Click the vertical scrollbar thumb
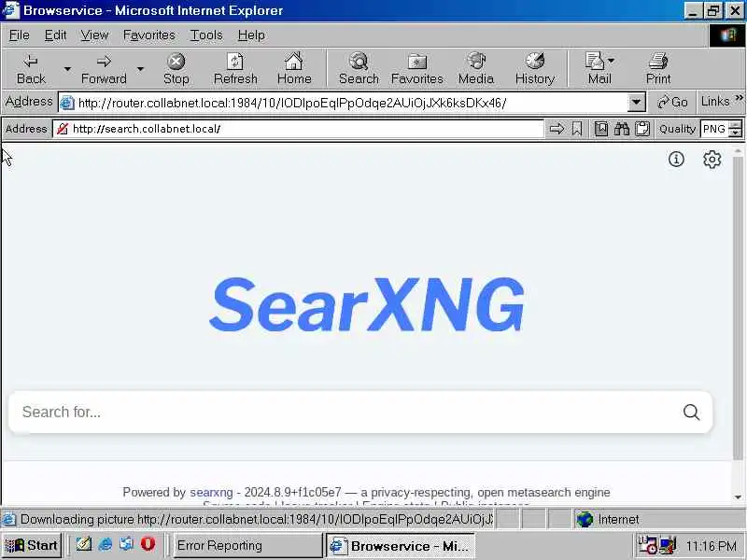Screen dimensions: 747x560 (x=738, y=308)
